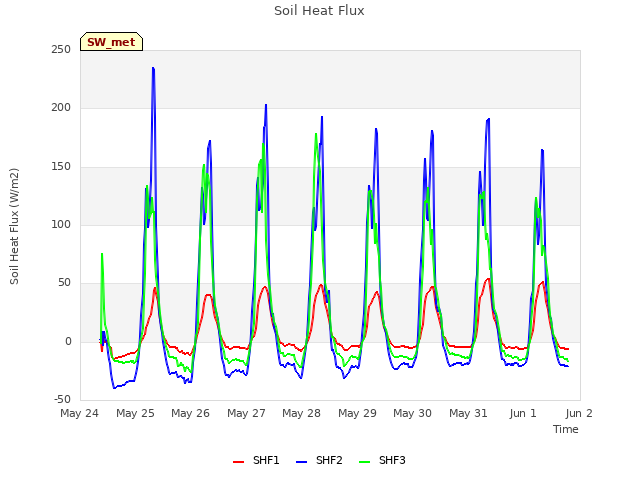Viewport: 640px width, 480px height.
Task: Click the May 25 x-axis tick label
Action: (136, 413)
